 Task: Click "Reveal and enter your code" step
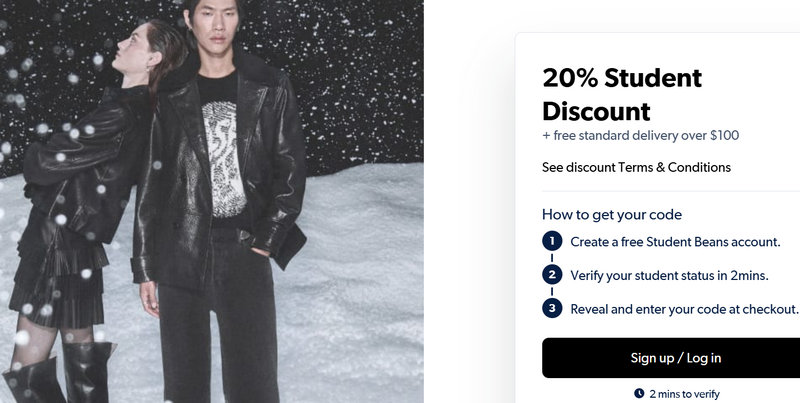click(x=684, y=309)
